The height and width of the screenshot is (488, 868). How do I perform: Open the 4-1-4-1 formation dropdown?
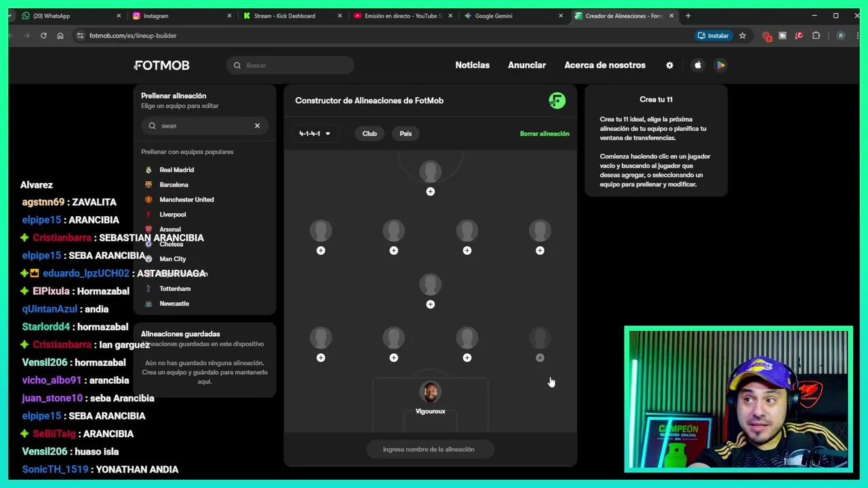pos(315,134)
